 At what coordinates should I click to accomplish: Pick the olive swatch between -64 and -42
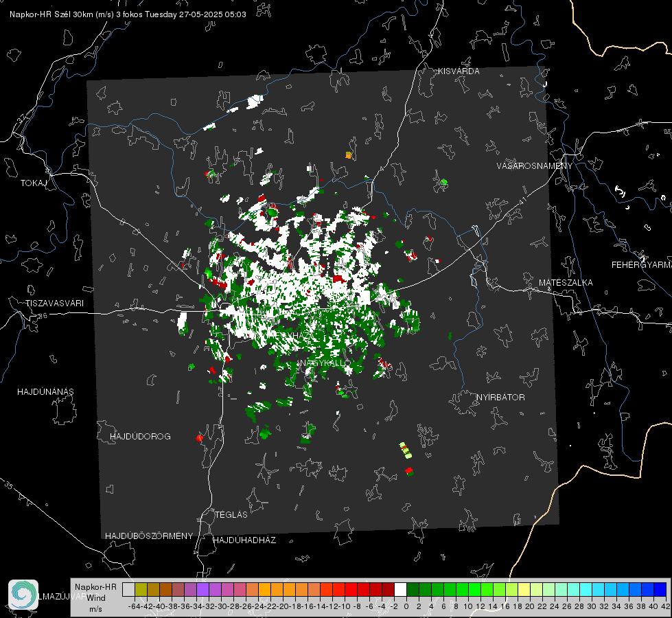(141, 590)
